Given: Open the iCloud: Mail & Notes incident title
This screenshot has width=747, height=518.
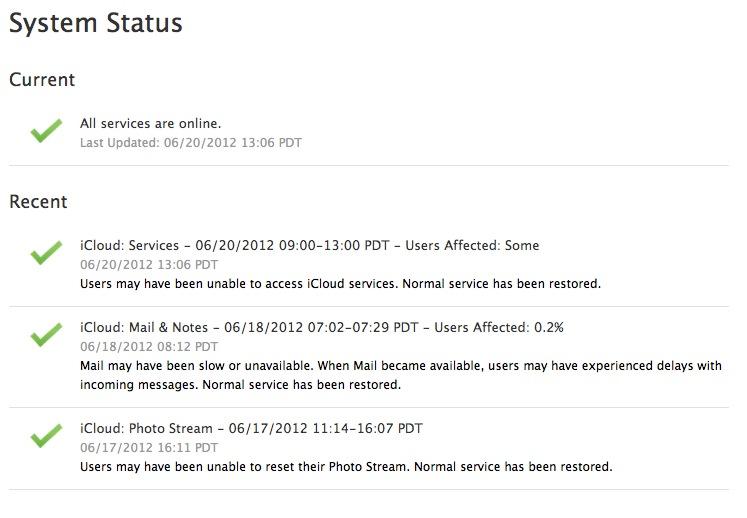Looking at the screenshot, I should point(322,327).
